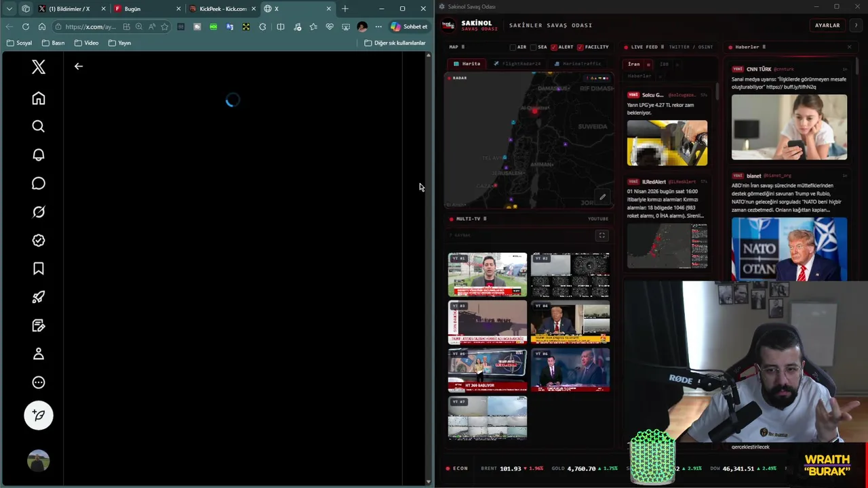
Task: Open the MULTI-TV panel menu handle
Action: [485, 219]
